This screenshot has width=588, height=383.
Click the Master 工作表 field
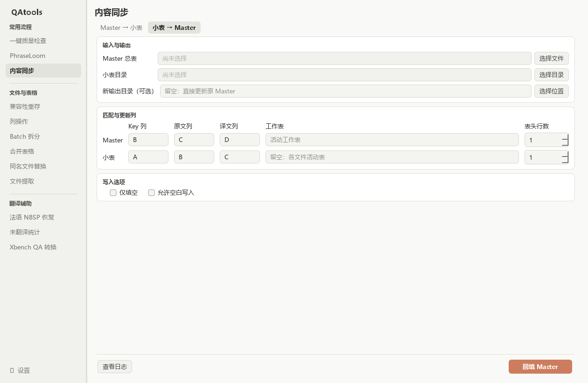click(392, 140)
